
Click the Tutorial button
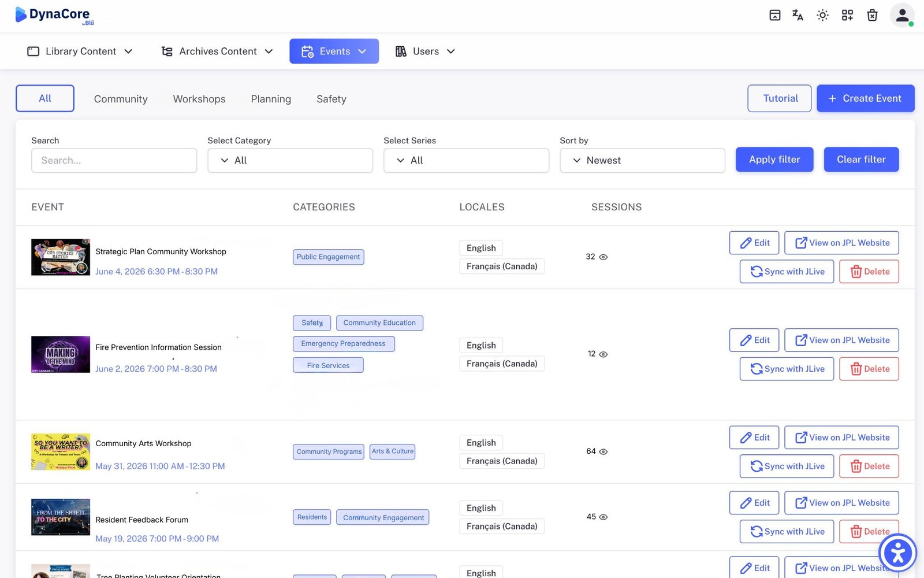click(780, 98)
